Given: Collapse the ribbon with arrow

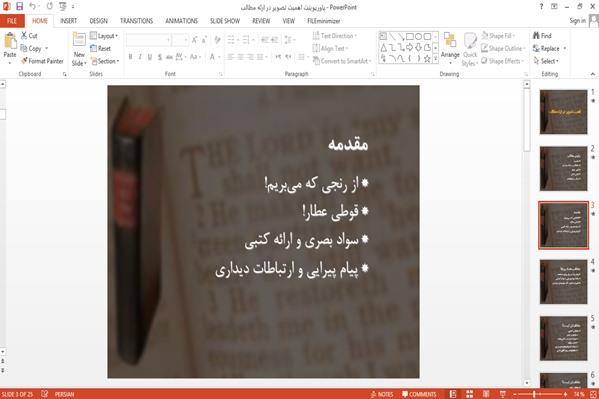Looking at the screenshot, I should point(593,74).
